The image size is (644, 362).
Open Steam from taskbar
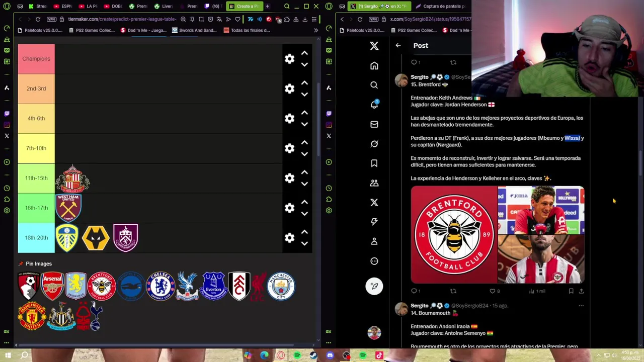point(313,355)
